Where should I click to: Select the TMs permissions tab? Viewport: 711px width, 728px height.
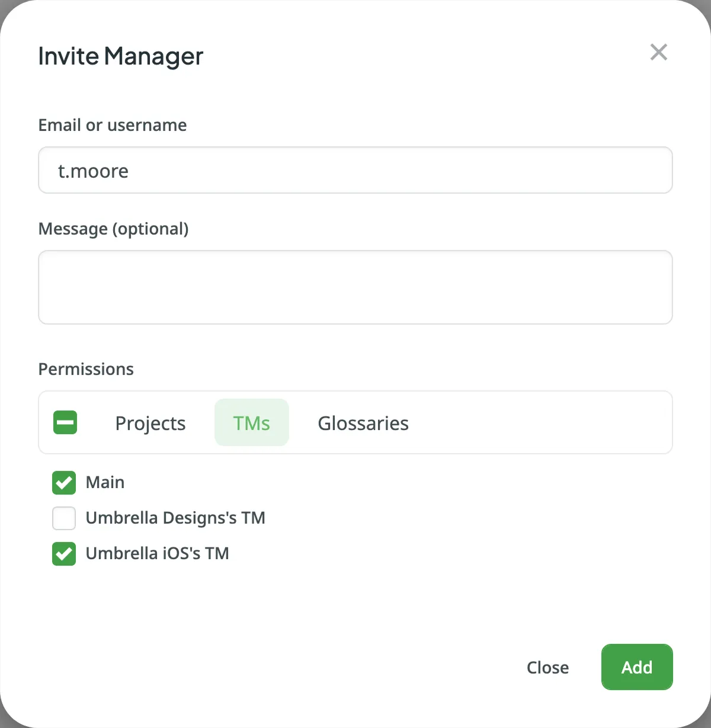[251, 422]
